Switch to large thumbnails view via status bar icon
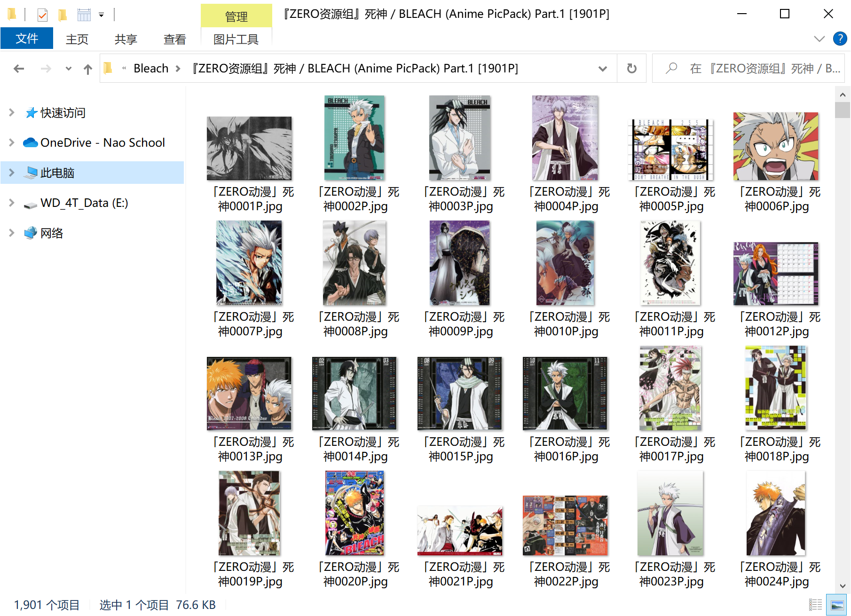 pos(837,605)
